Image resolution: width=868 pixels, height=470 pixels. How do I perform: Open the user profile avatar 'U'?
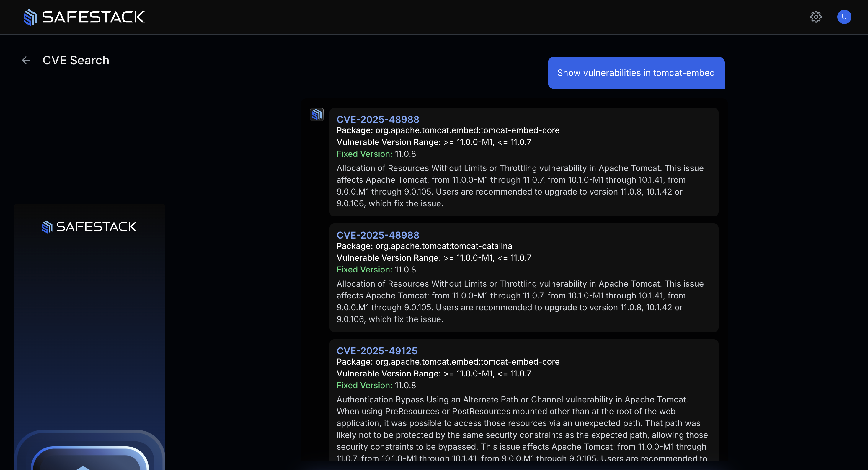[x=844, y=17]
